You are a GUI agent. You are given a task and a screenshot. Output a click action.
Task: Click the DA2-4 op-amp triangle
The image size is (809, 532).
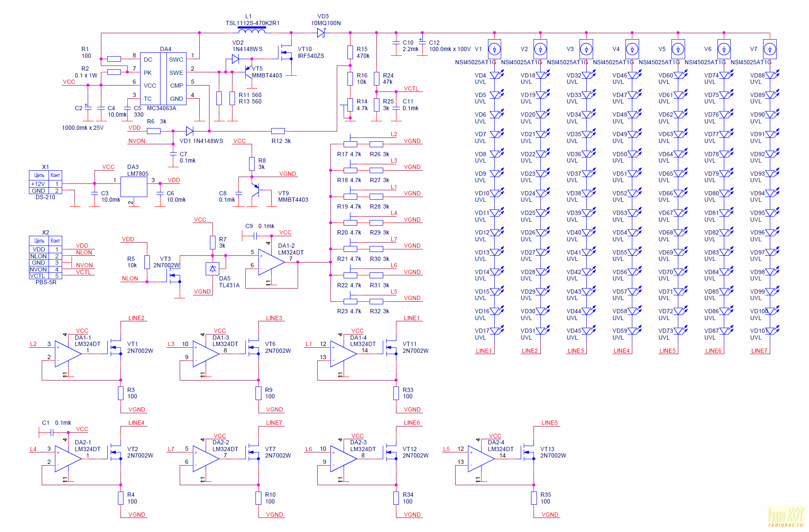481,459
